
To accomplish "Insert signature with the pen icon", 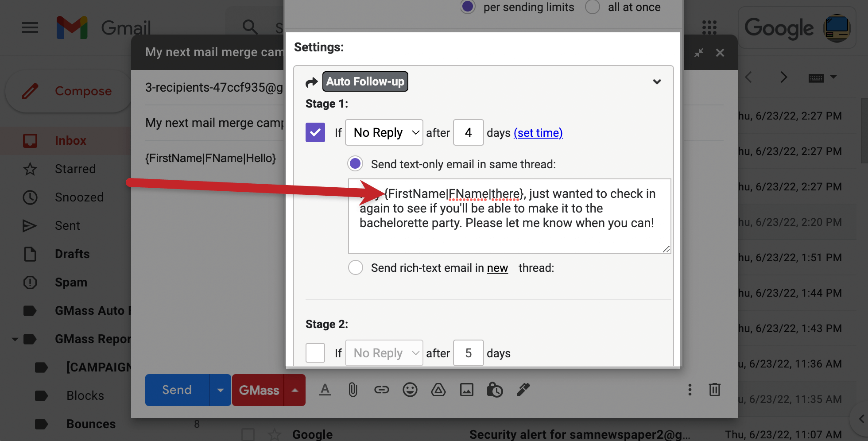I will point(523,390).
